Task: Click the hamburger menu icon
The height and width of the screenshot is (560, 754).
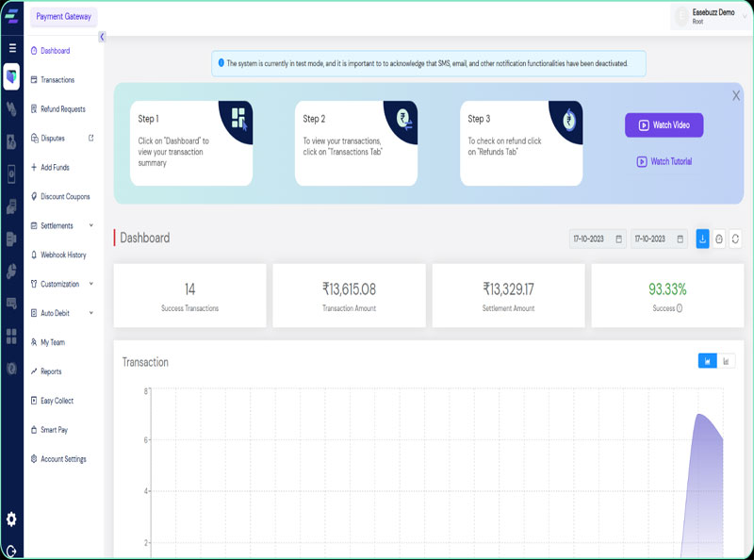Action: pos(12,48)
